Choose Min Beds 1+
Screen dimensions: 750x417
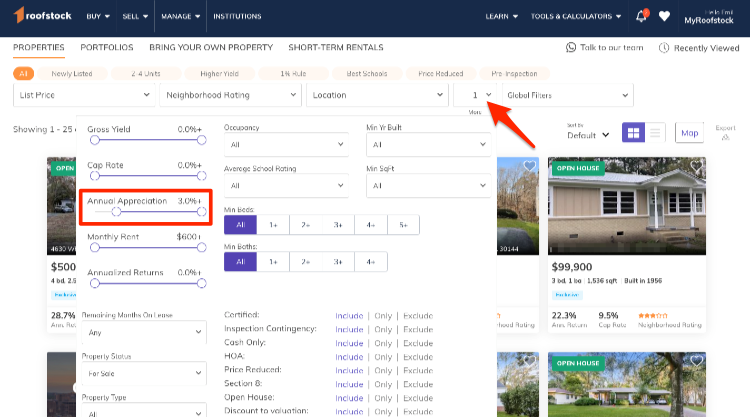273,225
